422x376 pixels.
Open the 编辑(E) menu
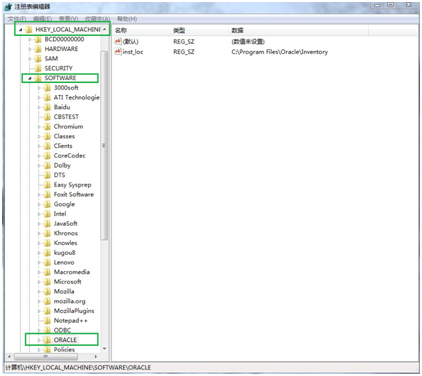[x=42, y=19]
